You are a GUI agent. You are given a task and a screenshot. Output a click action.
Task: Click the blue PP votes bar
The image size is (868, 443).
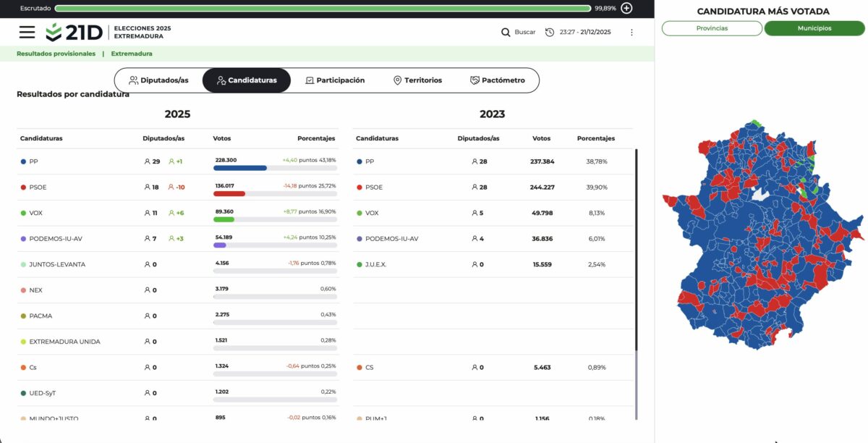click(x=240, y=168)
